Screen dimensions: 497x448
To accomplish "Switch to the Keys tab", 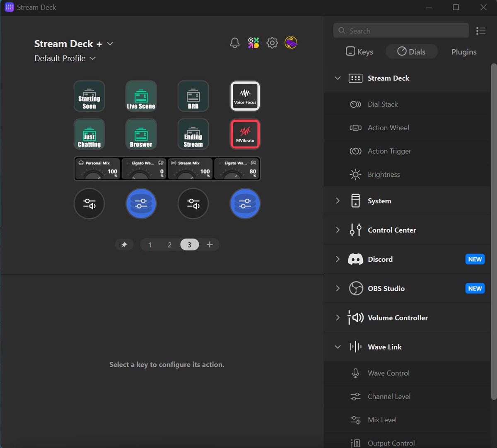I will [359, 52].
